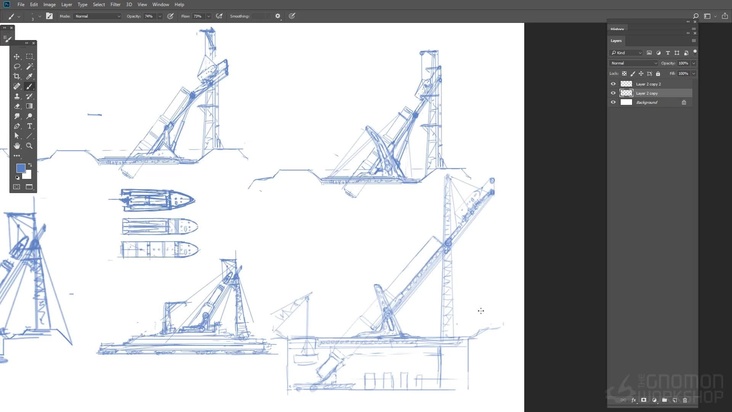Open brush Flow slider dropdown arrow
The height and width of the screenshot is (412, 732).
(208, 16)
